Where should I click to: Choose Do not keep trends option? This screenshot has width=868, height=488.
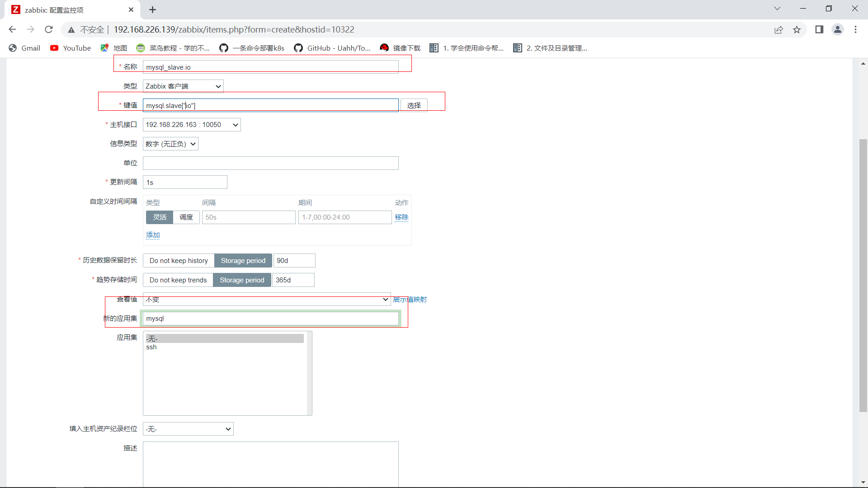pos(178,280)
